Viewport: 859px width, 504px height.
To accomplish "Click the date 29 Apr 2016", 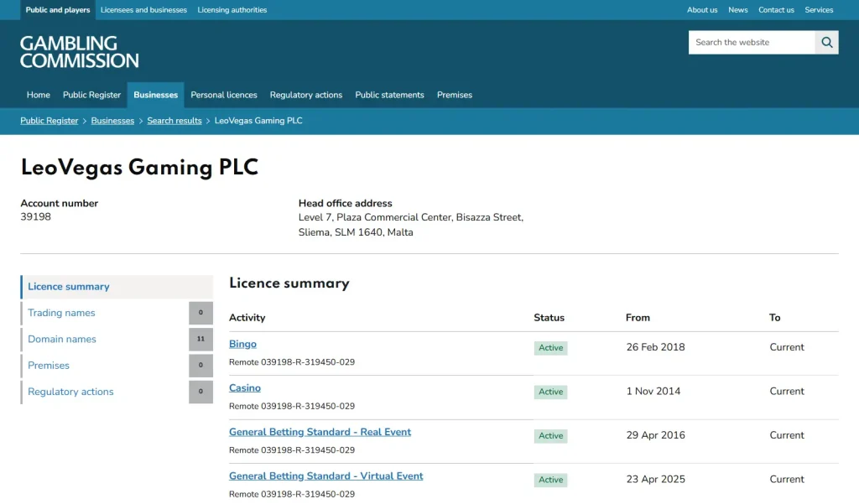I will [x=655, y=435].
